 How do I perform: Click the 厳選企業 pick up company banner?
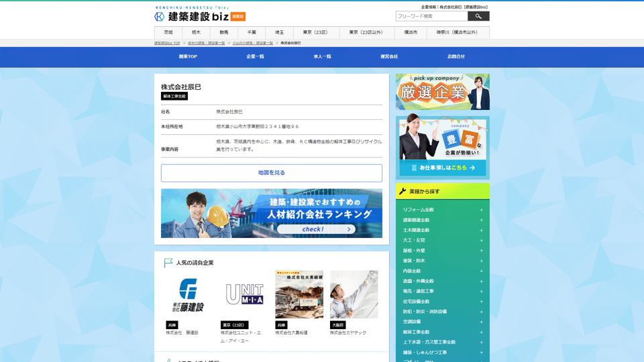[x=442, y=92]
